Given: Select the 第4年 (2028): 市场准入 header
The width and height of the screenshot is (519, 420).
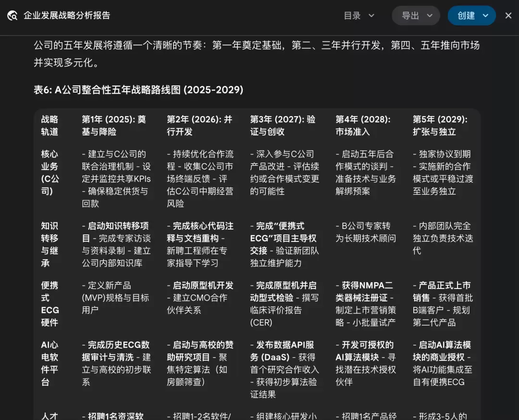Looking at the screenshot, I should point(363,126).
